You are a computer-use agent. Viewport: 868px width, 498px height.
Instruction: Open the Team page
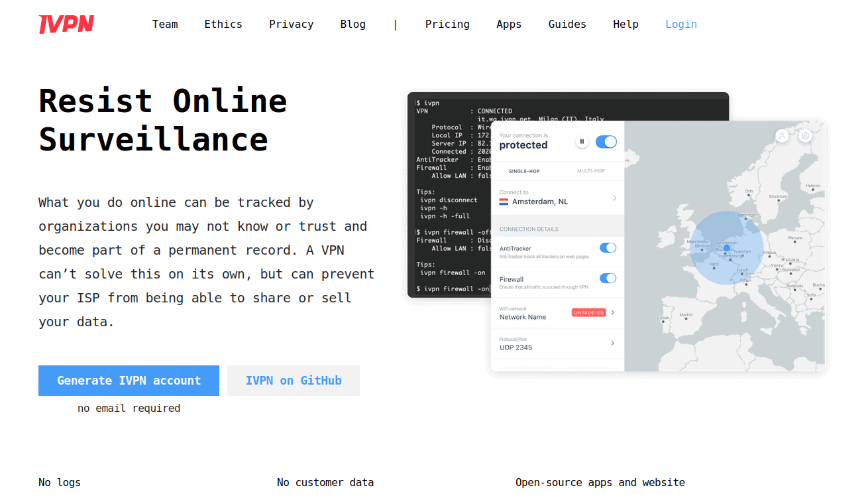pyautogui.click(x=165, y=24)
